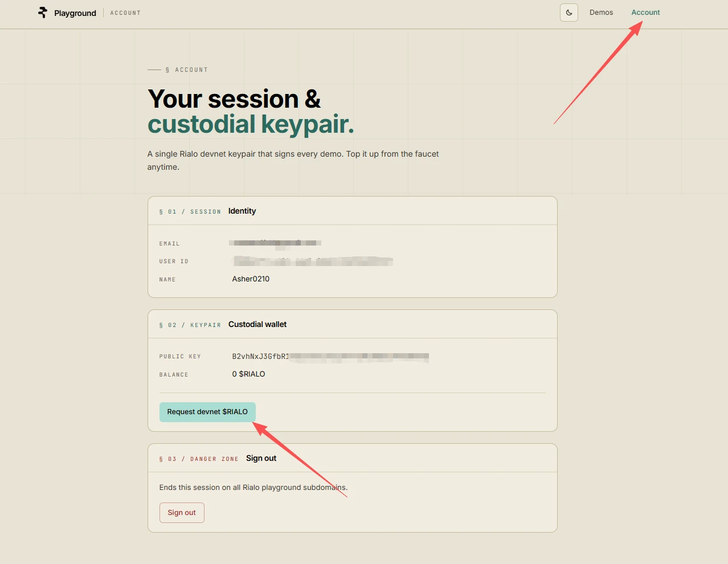Click the custodial keypair headline text
The height and width of the screenshot is (564, 728).
point(251,125)
